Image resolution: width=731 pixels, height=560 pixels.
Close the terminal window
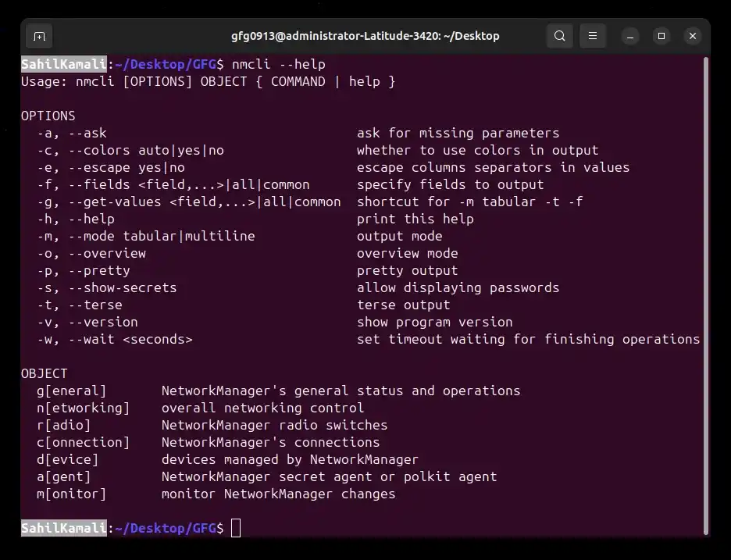[x=693, y=36]
